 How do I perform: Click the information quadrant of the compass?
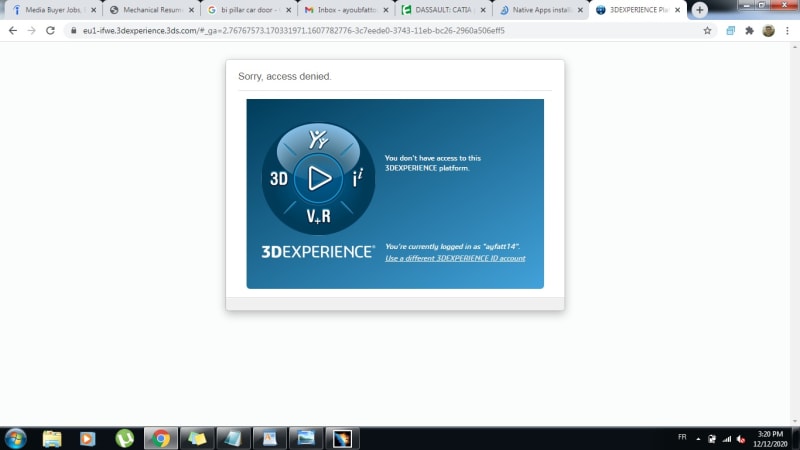pos(358,178)
